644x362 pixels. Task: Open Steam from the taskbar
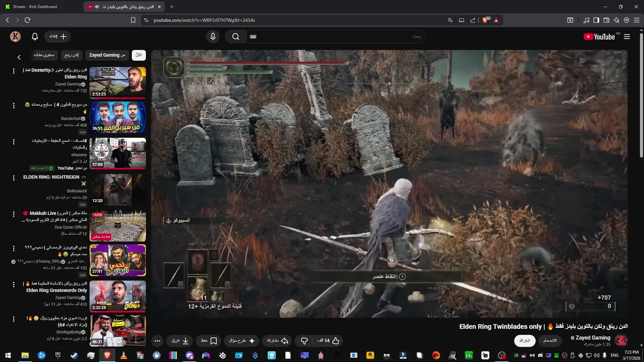(x=74, y=355)
